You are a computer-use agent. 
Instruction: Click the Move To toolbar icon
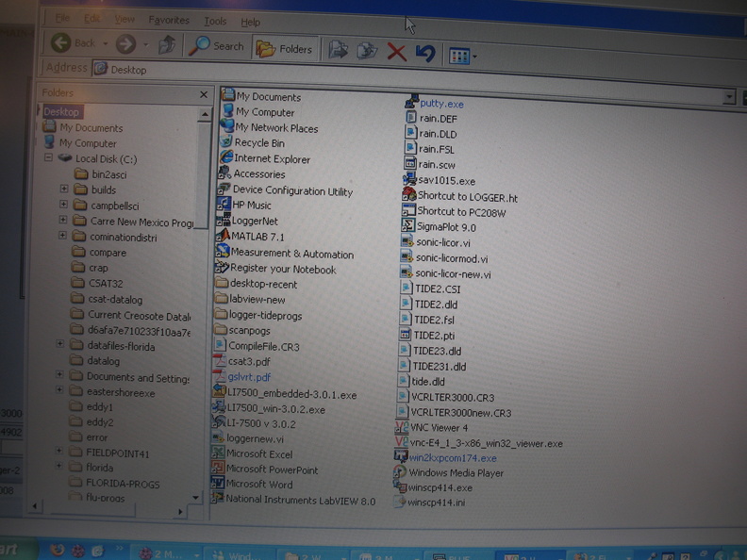(338, 50)
